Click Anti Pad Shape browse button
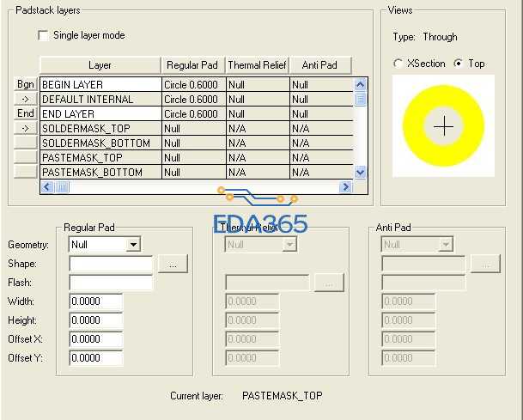Image resolution: width=523 pixels, height=420 pixels. coord(485,264)
